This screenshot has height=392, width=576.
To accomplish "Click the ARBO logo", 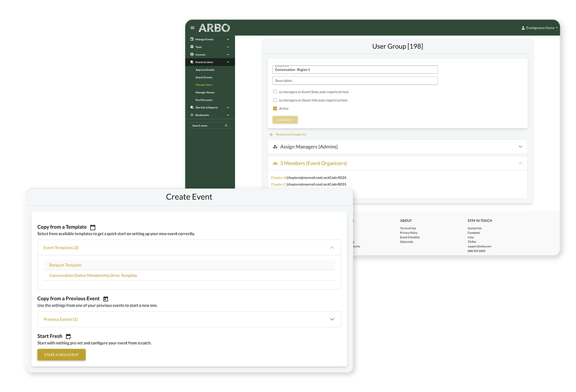I will pos(214,28).
